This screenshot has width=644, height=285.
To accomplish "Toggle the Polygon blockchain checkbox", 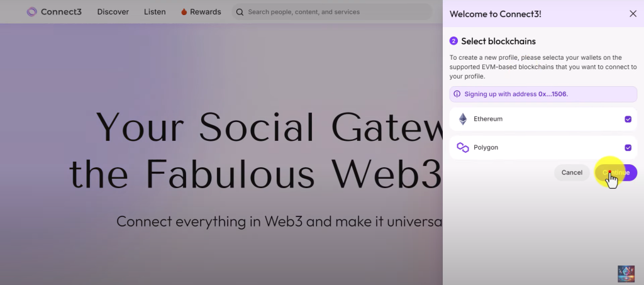I will click(628, 147).
